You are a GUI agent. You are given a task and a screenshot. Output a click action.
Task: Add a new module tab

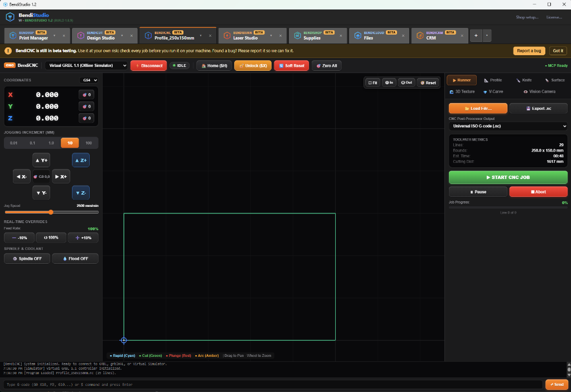click(x=476, y=35)
